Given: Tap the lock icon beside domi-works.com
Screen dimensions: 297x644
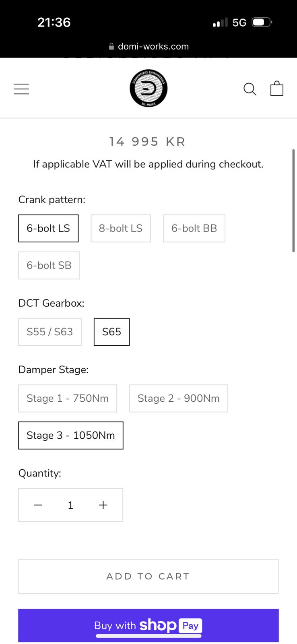Looking at the screenshot, I should [x=111, y=47].
